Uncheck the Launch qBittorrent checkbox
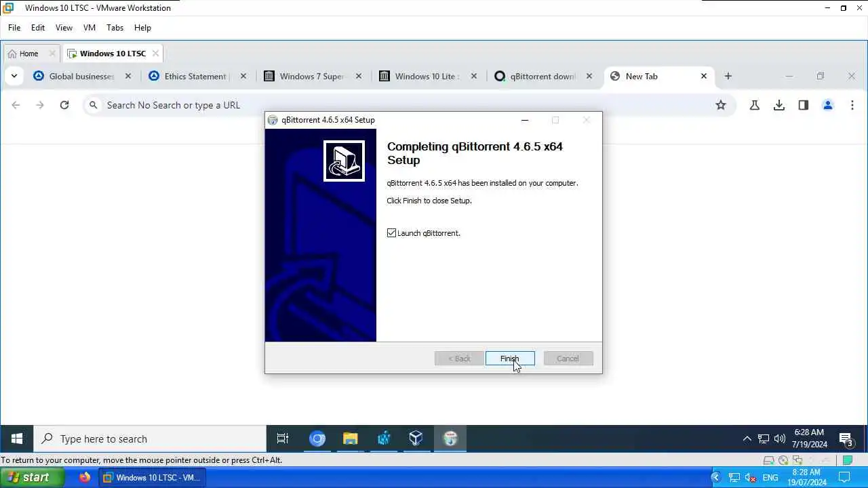Screen dimensions: 868x488 (x=391, y=233)
